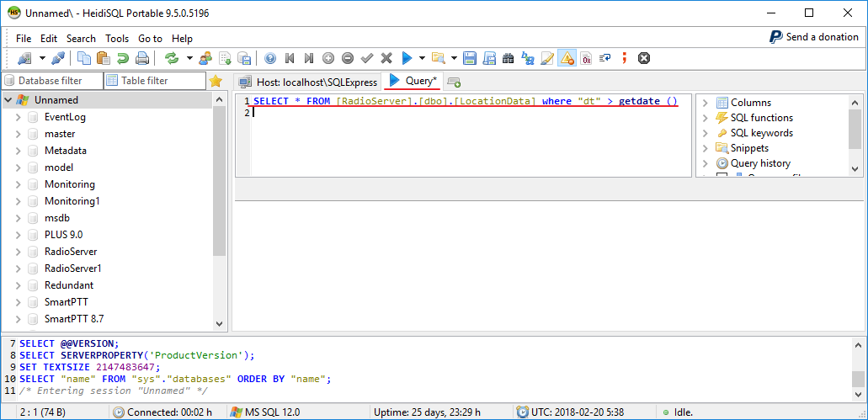
Task: Open the dropdown arrow beside the Load SQL file icon
Action: 454,58
